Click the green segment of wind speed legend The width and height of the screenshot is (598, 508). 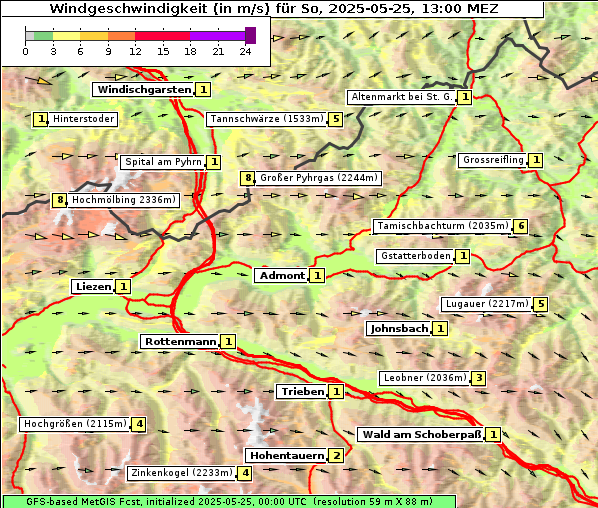[43, 36]
